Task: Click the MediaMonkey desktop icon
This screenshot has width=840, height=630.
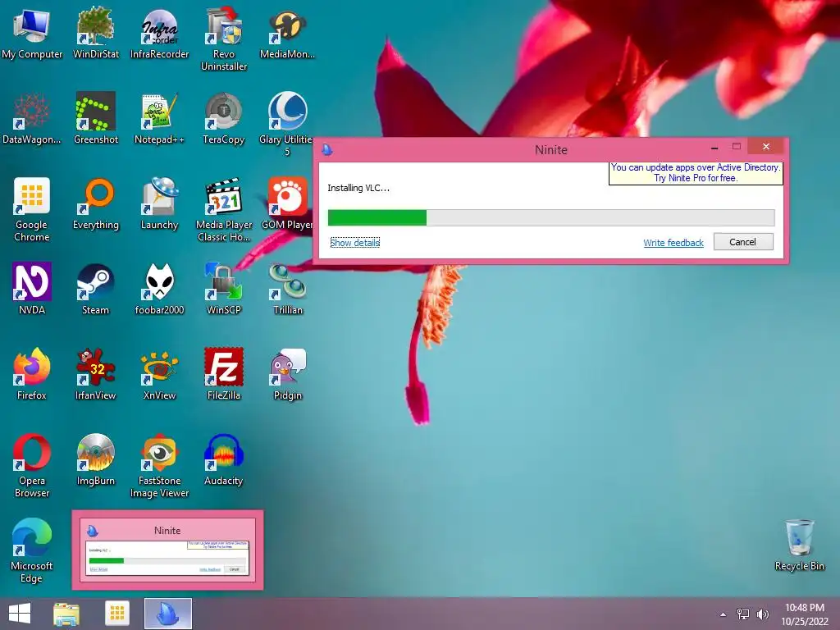Action: click(x=288, y=34)
